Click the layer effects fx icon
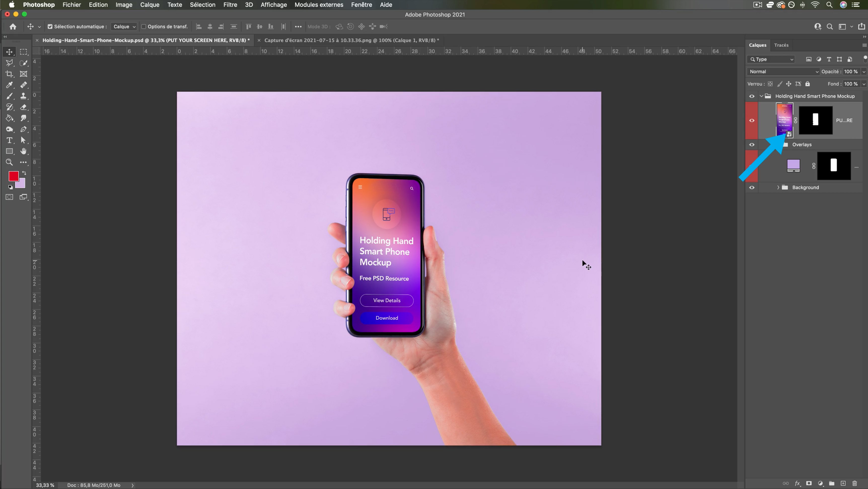 click(797, 483)
